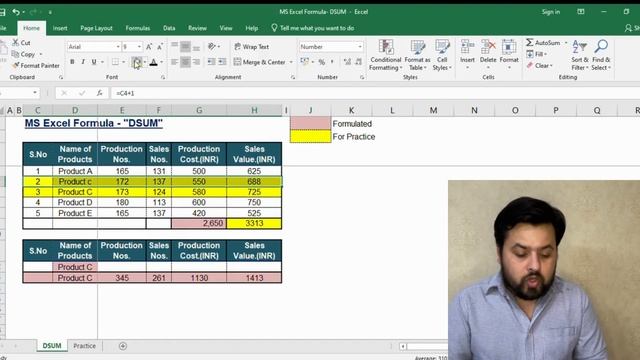Add new sheet with plus icon
Image resolution: width=640 pixels, height=360 pixels.
(x=123, y=346)
